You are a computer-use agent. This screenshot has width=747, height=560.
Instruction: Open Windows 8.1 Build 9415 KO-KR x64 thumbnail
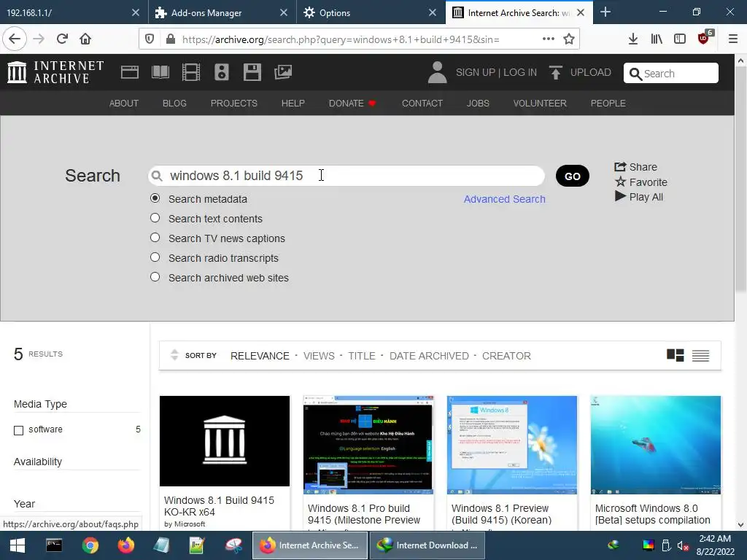pos(225,441)
